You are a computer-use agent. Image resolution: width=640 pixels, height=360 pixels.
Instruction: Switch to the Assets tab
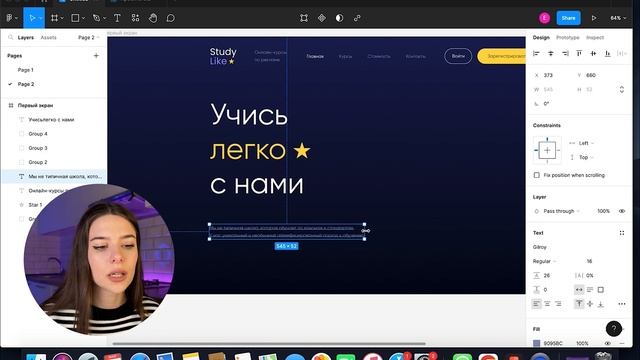click(x=49, y=37)
